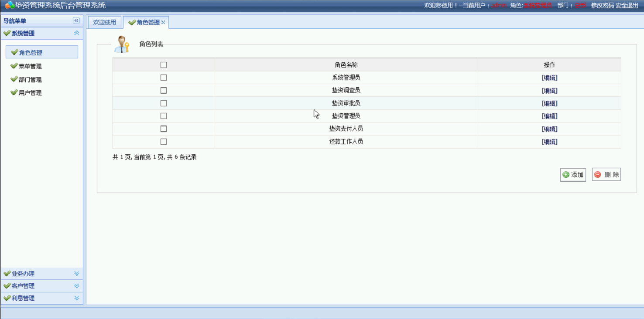Select the 垫资支付人员 role name cell

(346, 129)
